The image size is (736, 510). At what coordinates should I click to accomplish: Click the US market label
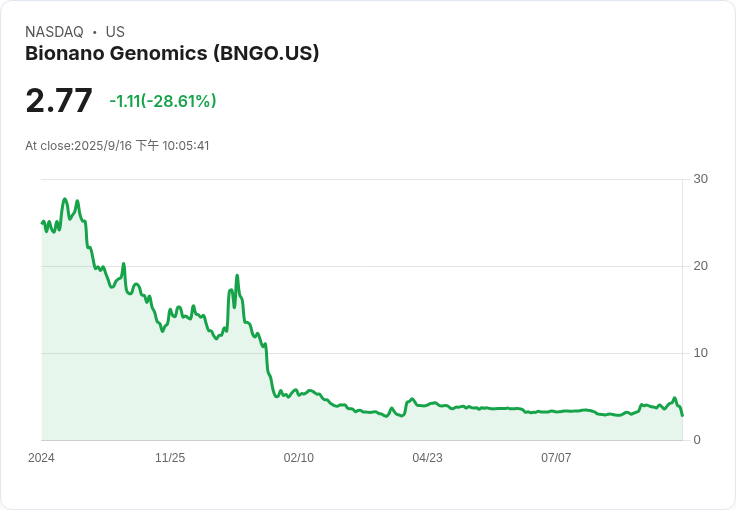point(115,32)
